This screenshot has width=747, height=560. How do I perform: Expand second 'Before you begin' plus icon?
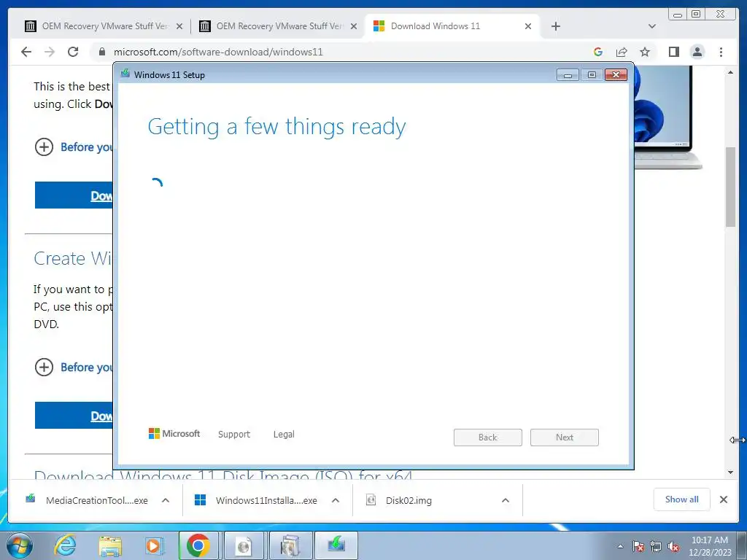[x=44, y=367]
